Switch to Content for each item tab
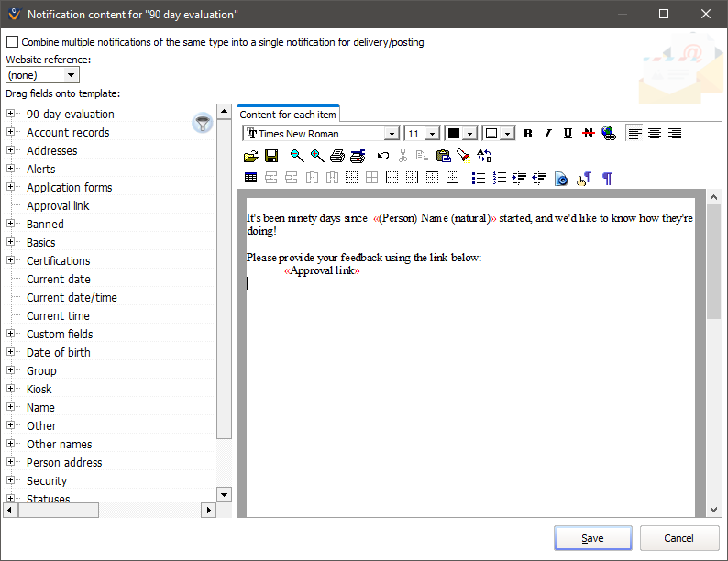The image size is (728, 561). tap(288, 115)
